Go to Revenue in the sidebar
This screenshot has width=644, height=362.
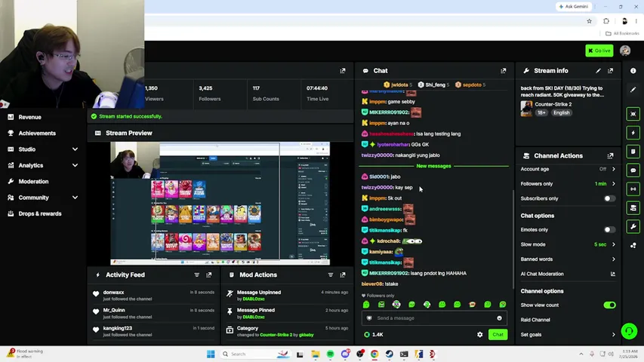(29, 117)
